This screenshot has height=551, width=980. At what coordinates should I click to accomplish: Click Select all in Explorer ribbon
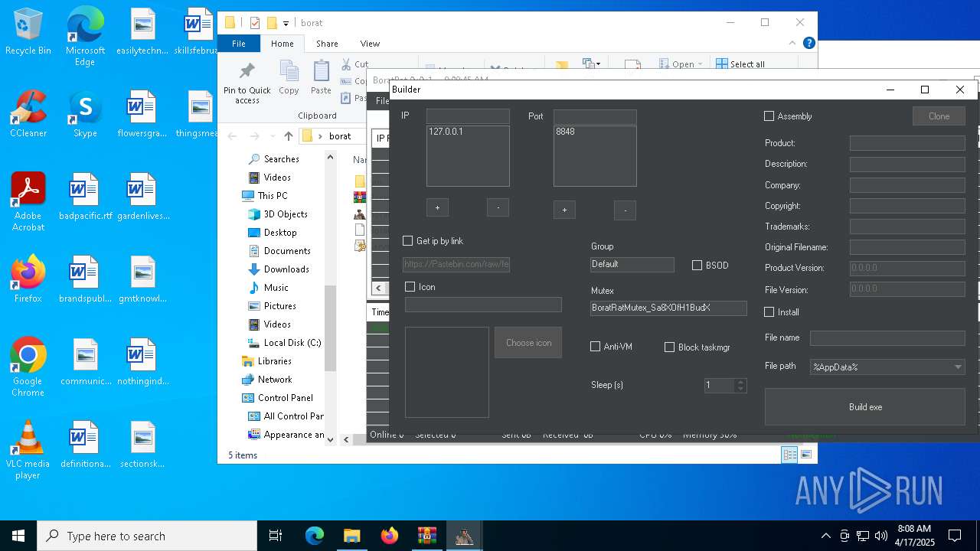point(740,64)
